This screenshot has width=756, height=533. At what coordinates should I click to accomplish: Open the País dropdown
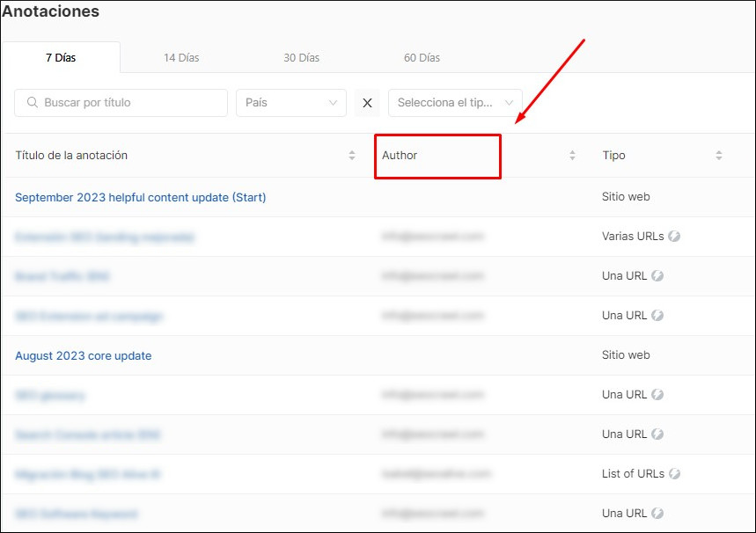(290, 102)
